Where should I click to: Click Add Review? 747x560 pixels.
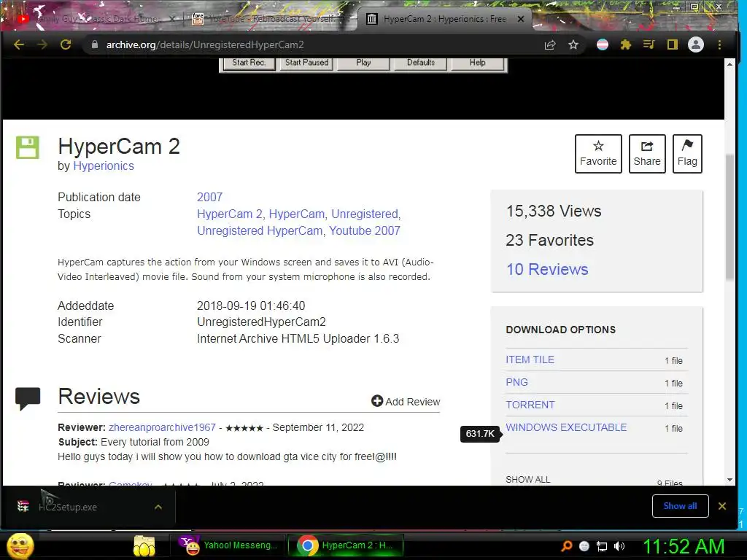coord(406,402)
